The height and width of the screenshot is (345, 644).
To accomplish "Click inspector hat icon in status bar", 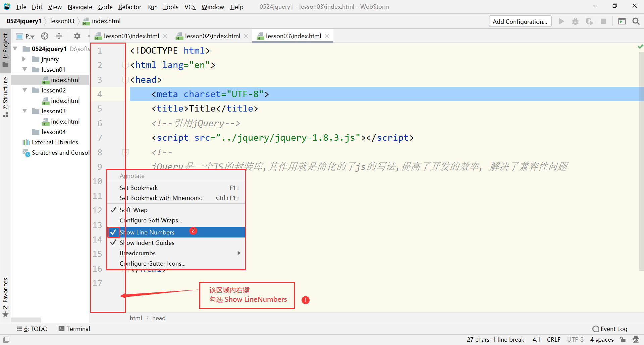I will click(636, 339).
